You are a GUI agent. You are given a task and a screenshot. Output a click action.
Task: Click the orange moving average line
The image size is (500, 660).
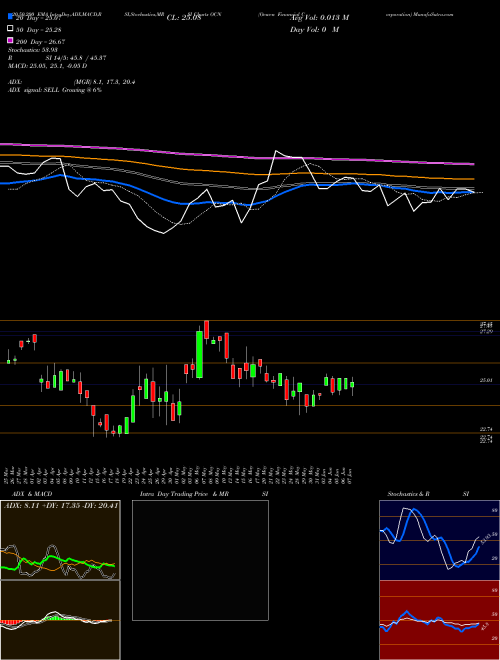pyautogui.click(x=236, y=171)
